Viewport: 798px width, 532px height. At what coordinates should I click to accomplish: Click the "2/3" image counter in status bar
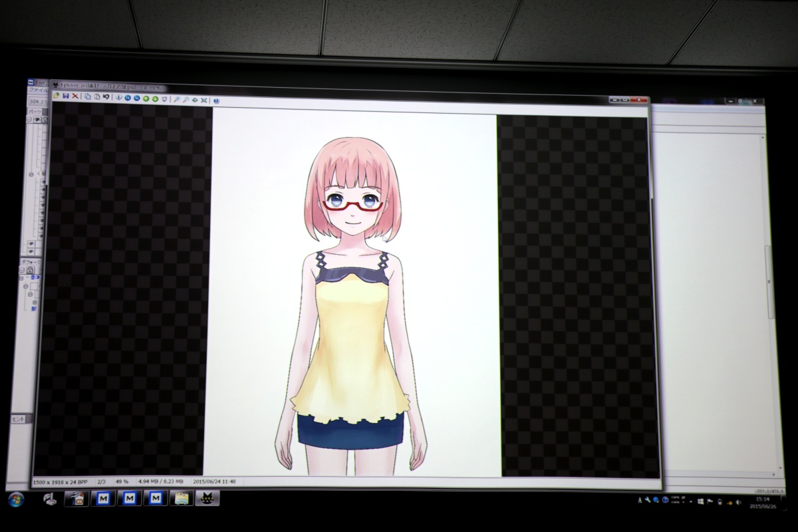pos(102,481)
